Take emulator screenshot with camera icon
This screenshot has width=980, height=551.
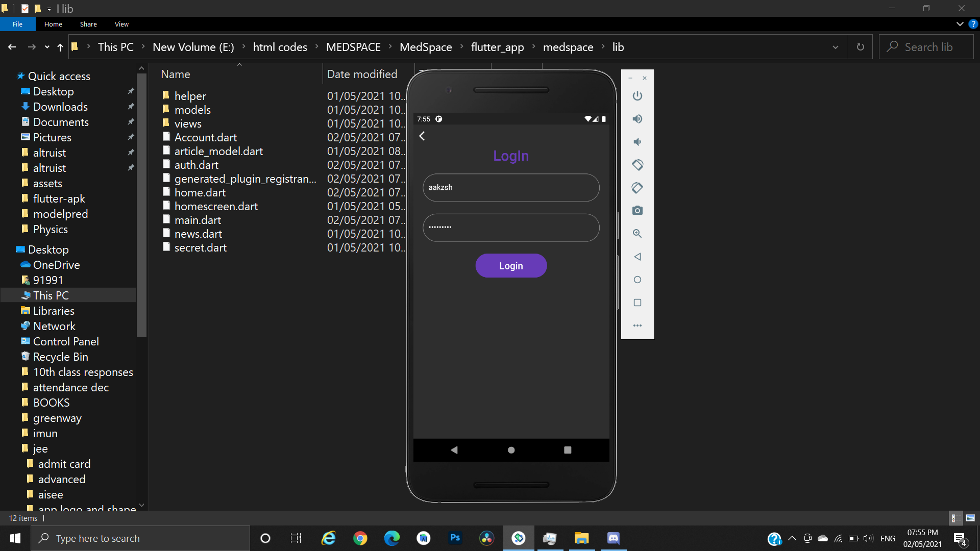(637, 211)
